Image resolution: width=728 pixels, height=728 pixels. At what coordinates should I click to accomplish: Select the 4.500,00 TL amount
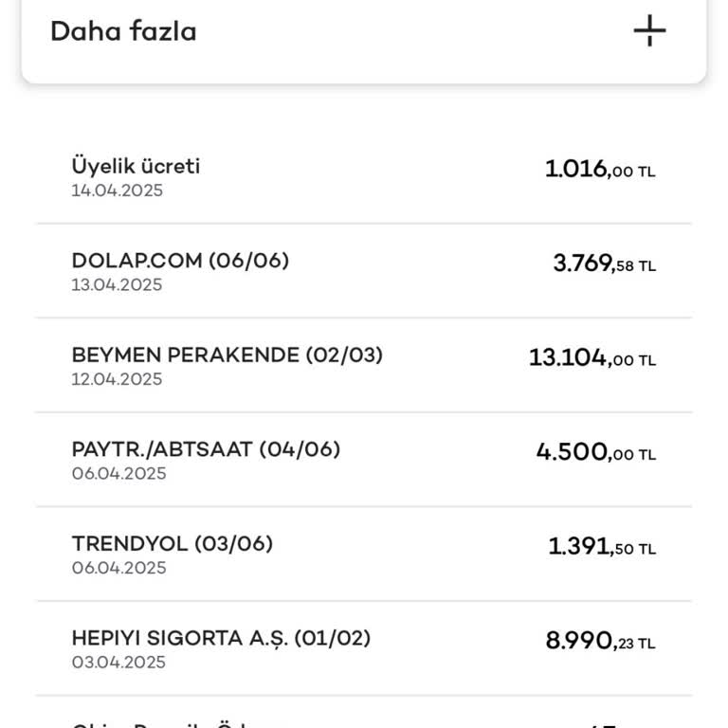595,453
